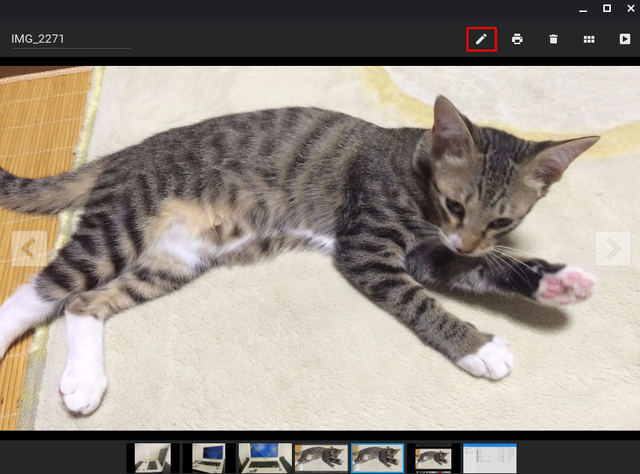This screenshot has width=640, height=474.
Task: Close the gallery window
Action: [x=631, y=9]
